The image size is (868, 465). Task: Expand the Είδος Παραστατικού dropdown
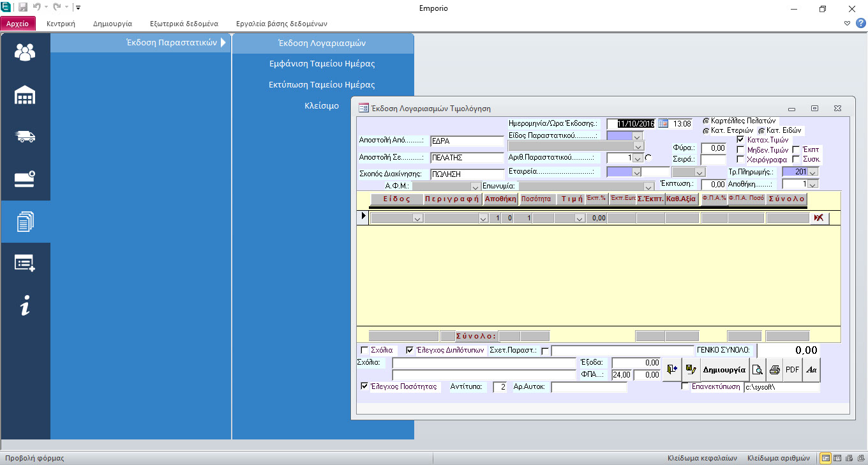[636, 136]
